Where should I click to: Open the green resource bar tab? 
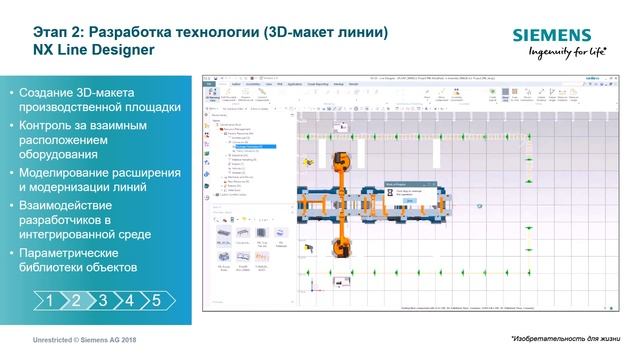coord(207,153)
